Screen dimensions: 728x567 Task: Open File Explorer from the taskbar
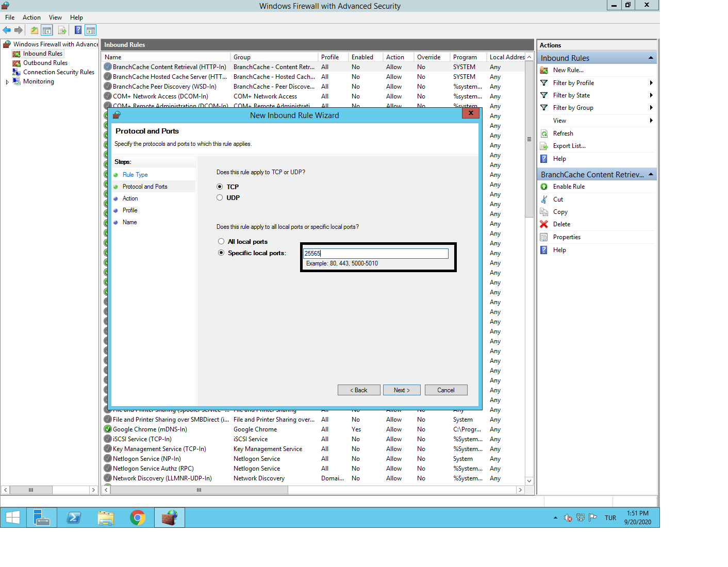[x=106, y=518]
